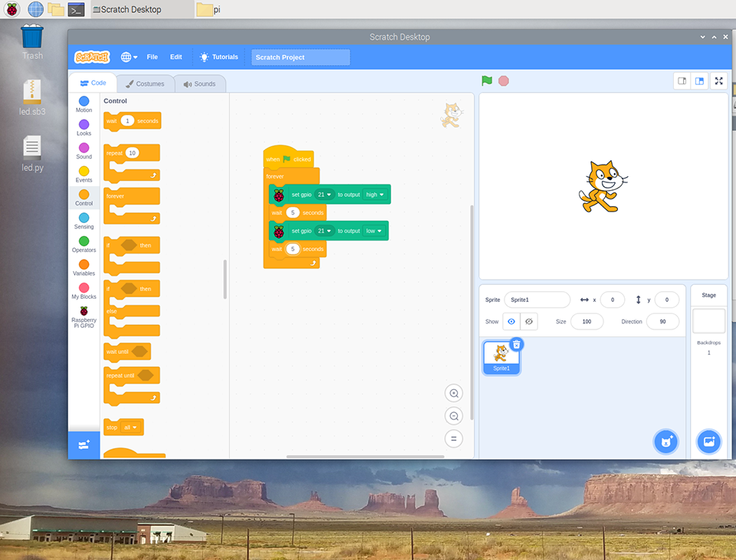Click the second wait block's 5 value
Image resolution: width=736 pixels, height=560 pixels.
[x=293, y=249]
